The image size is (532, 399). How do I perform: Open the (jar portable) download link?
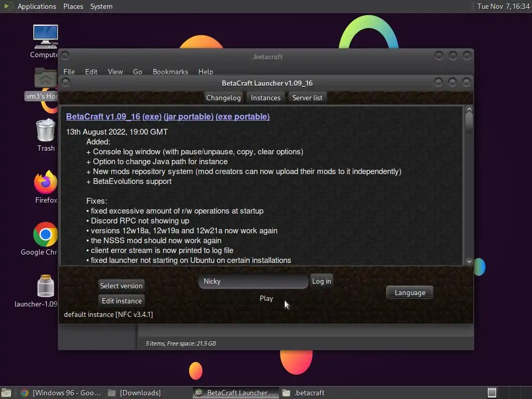tap(188, 116)
